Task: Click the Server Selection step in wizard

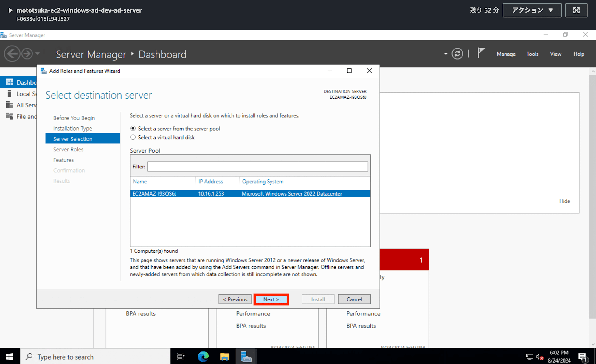Action: pyautogui.click(x=73, y=139)
